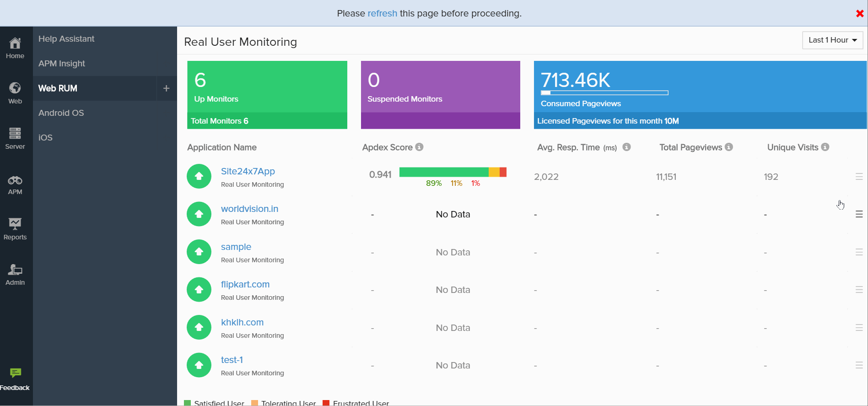Click the Consumed Pageviews progress bar
The image size is (868, 406).
pos(604,93)
